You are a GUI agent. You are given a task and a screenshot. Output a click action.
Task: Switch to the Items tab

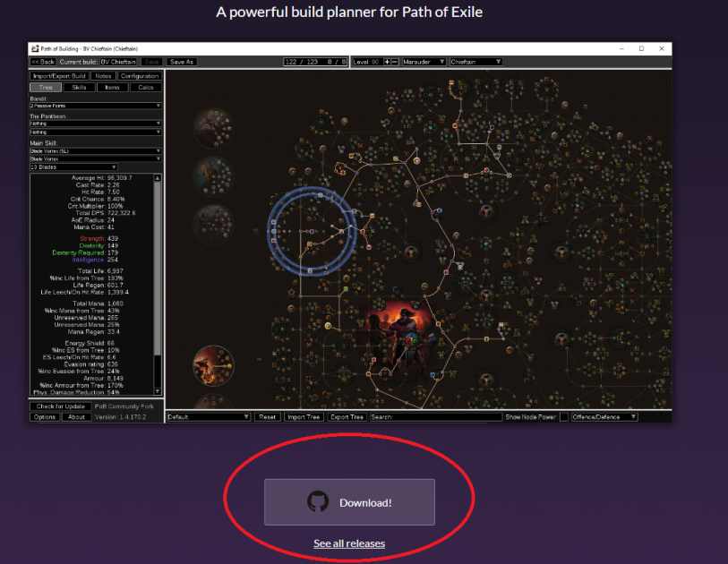(112, 88)
